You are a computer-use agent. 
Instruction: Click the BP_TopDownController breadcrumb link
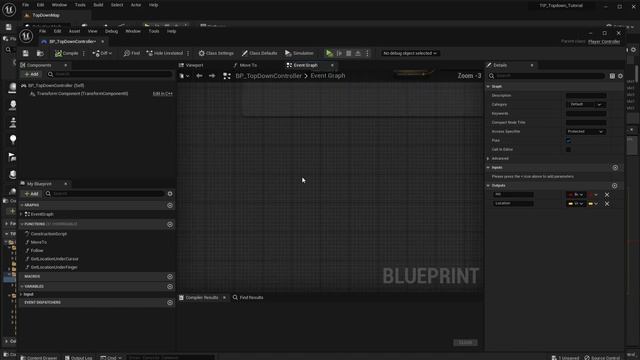click(269, 76)
